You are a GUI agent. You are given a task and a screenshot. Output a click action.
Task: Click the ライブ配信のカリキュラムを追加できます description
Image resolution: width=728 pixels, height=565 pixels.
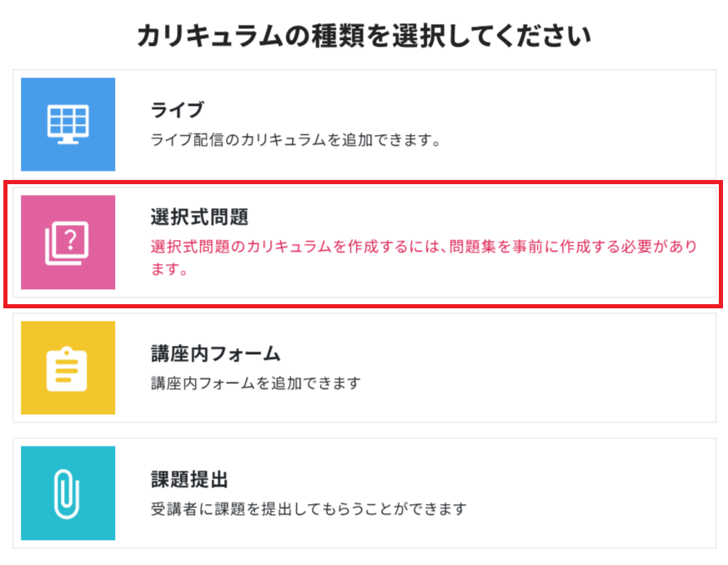[294, 139]
